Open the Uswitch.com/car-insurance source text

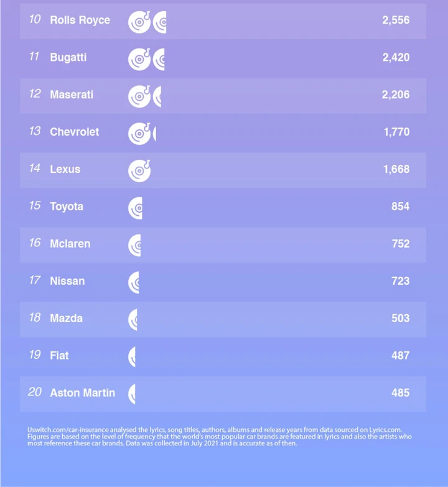[68, 430]
